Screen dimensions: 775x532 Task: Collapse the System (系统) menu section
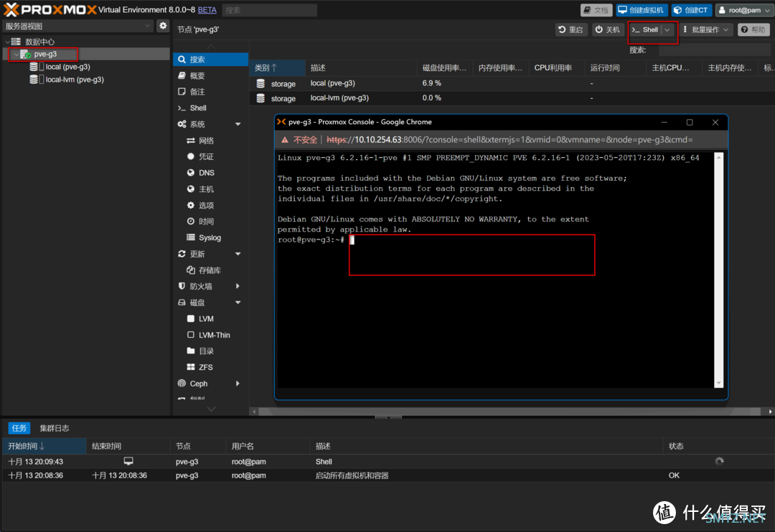pyautogui.click(x=238, y=124)
